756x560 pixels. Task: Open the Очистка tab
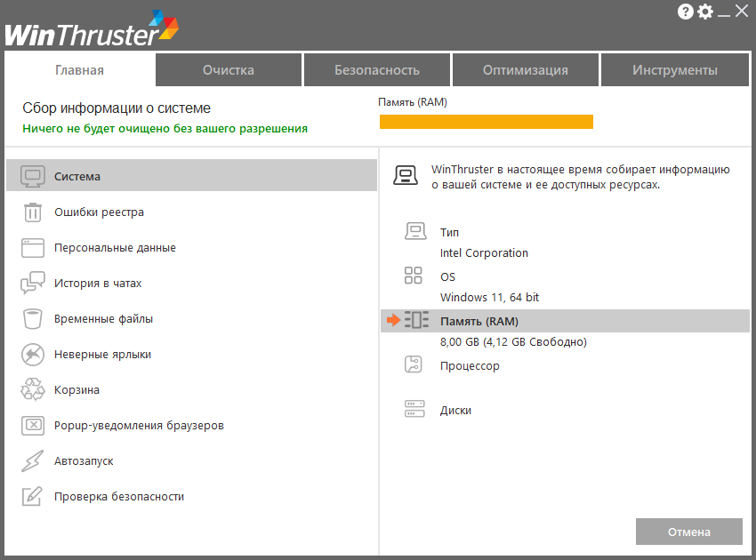tap(229, 70)
